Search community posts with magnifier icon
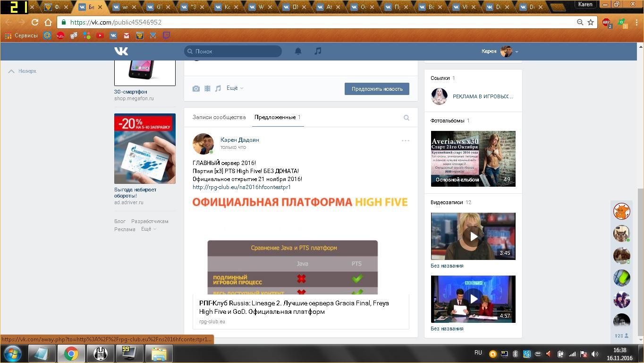 (x=406, y=118)
